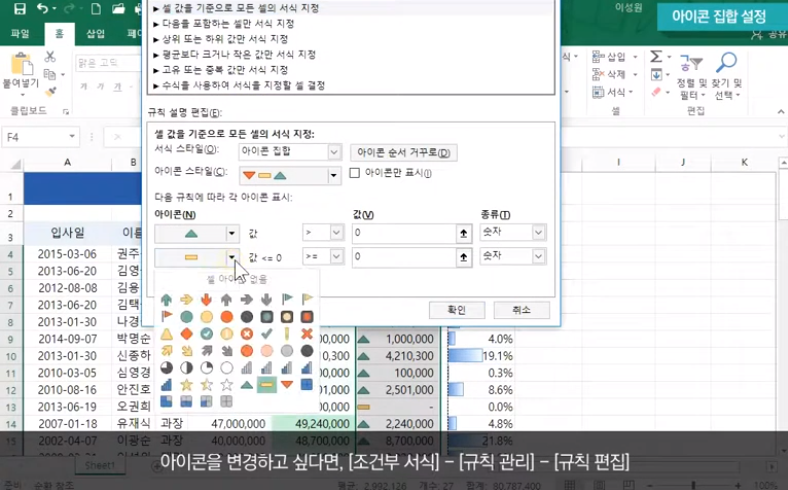Pick the green up triangle icon
The height and width of the screenshot is (490, 788).
247,385
